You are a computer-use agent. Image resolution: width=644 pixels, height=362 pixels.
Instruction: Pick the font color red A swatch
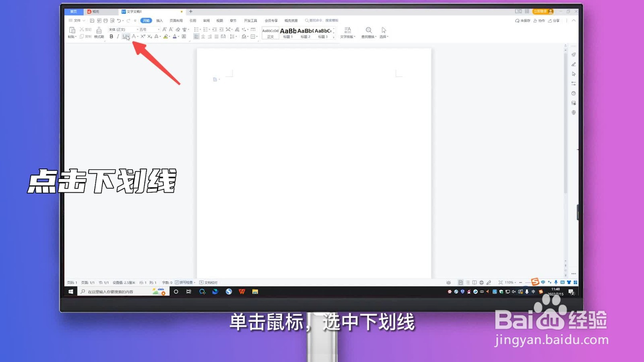coord(175,37)
